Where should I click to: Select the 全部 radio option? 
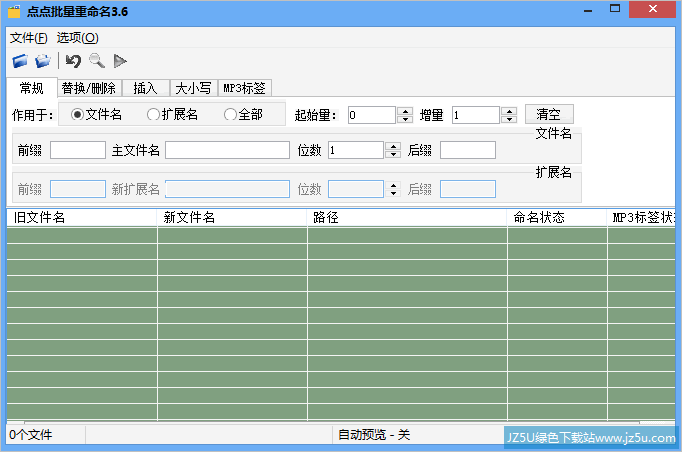[x=243, y=115]
